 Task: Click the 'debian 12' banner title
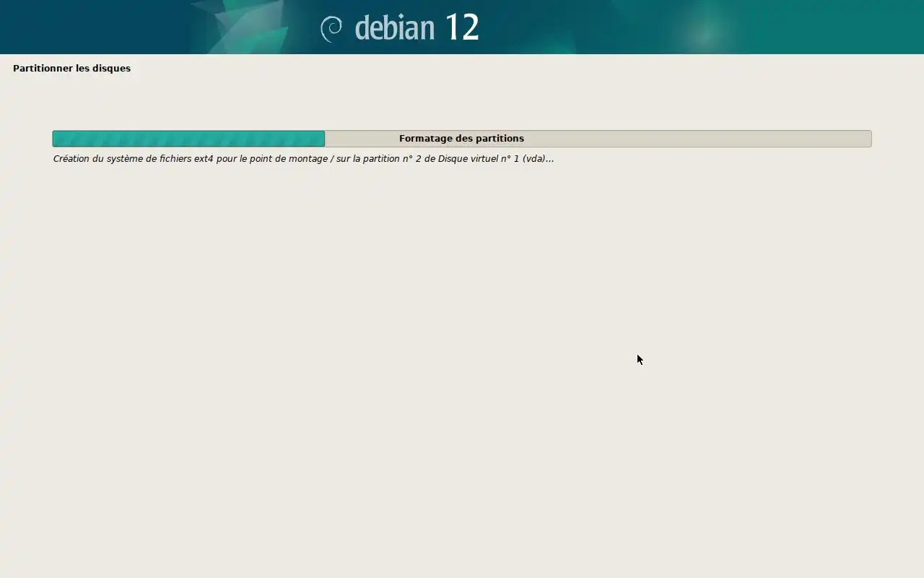point(417,28)
